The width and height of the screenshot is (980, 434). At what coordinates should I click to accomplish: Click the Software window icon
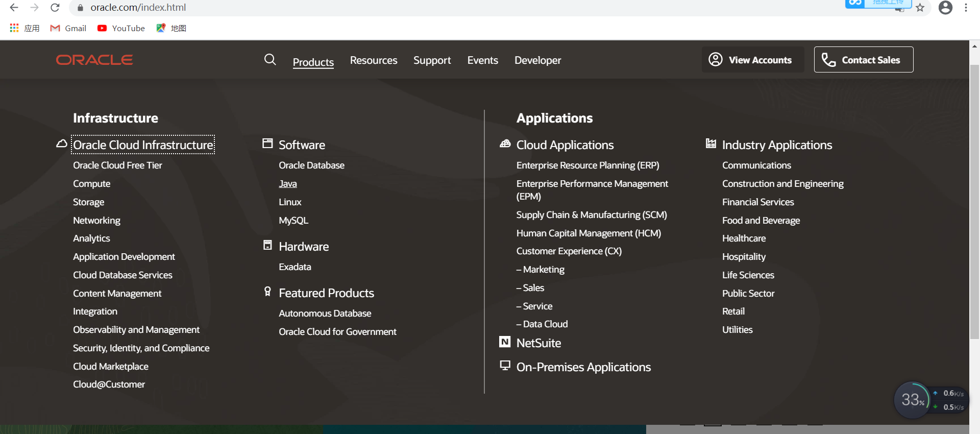click(x=267, y=143)
